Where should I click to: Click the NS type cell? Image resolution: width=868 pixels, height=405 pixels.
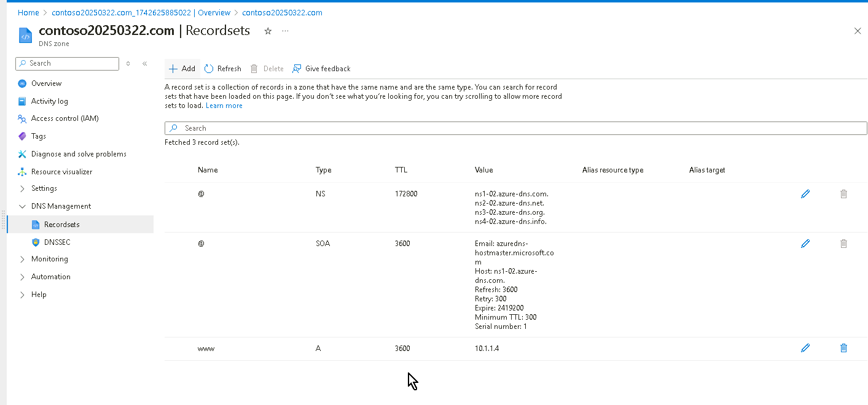tap(321, 194)
